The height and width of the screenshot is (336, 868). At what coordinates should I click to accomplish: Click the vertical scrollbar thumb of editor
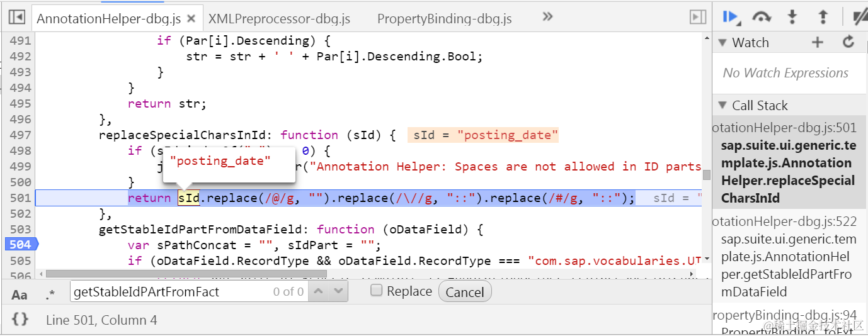point(707,174)
